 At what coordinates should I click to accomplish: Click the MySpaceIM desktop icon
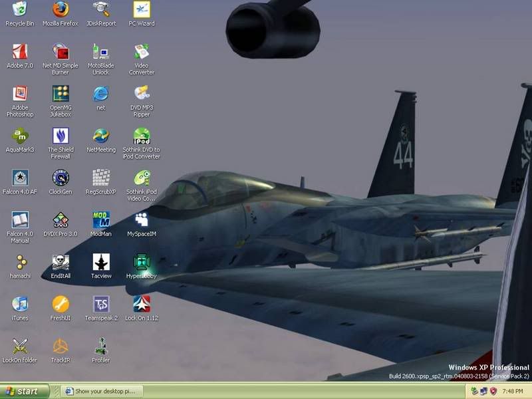142,219
